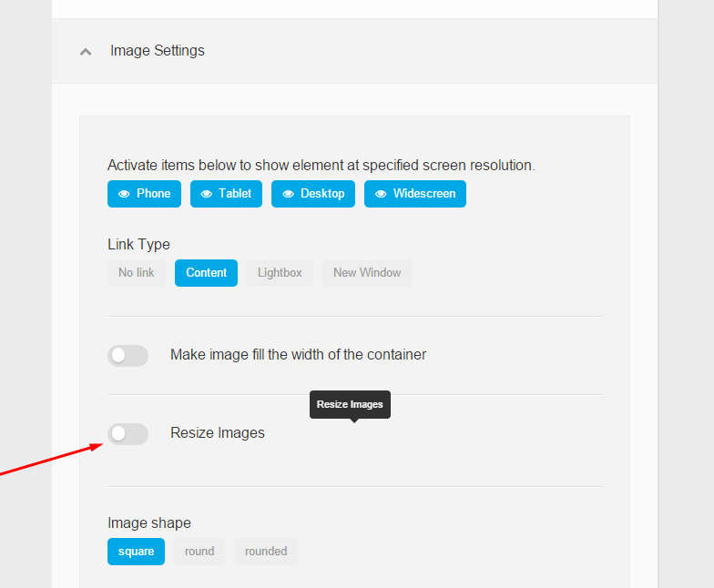Viewport: 714px width, 588px height.
Task: Toggle Widescreen visibility button
Action: click(x=415, y=194)
